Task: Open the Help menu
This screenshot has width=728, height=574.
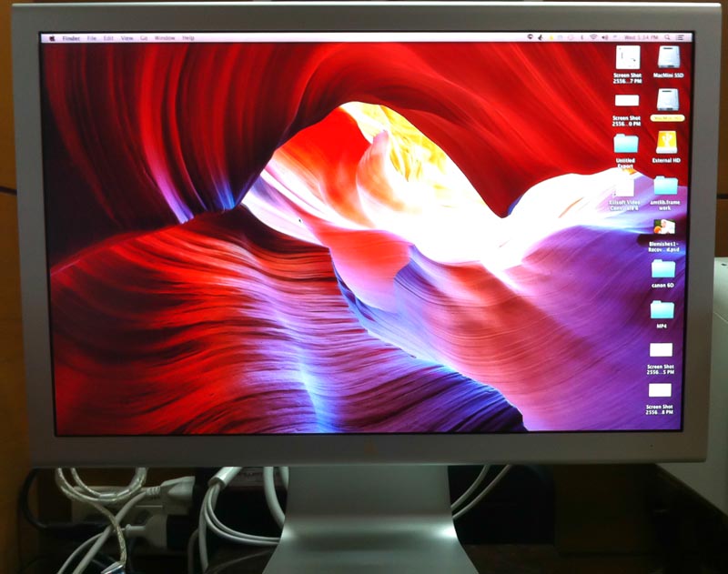Action: pos(188,38)
